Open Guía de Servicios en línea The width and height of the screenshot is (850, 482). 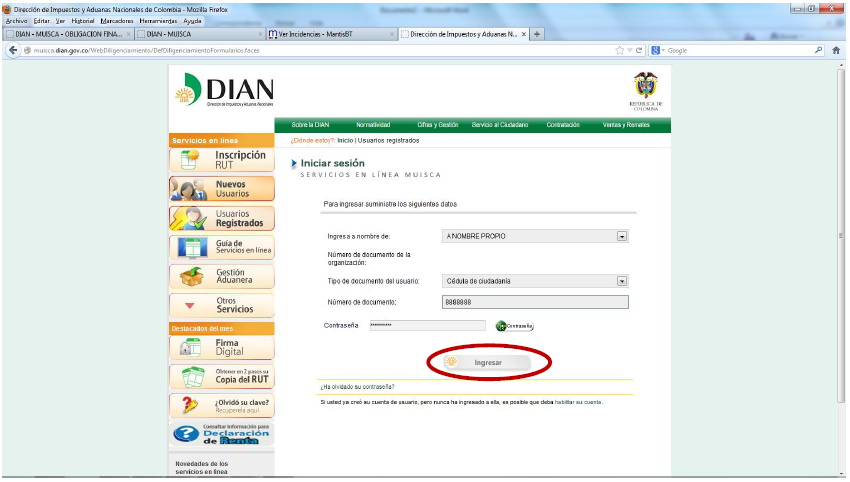pyautogui.click(x=222, y=247)
